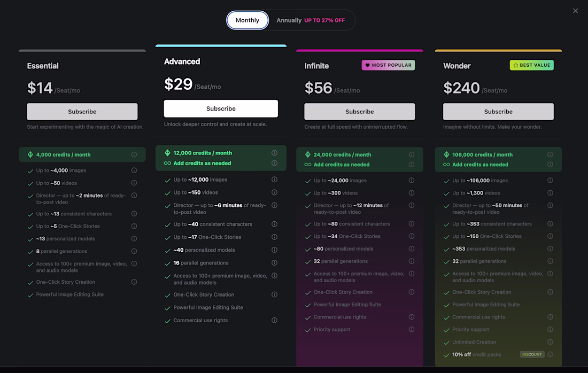
Task: Open info for Up to ~50 videos
Action: (134, 183)
